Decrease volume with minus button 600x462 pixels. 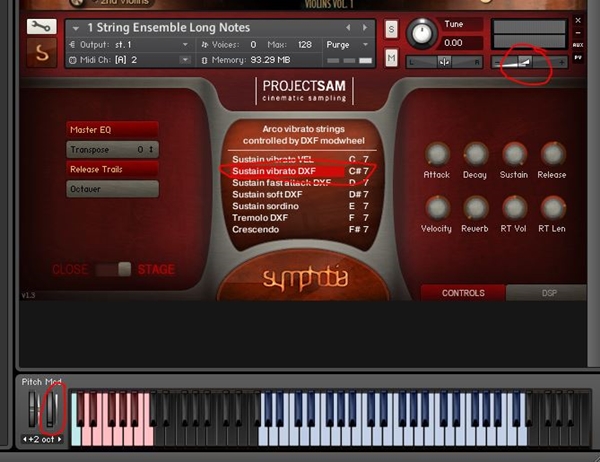click(x=497, y=62)
